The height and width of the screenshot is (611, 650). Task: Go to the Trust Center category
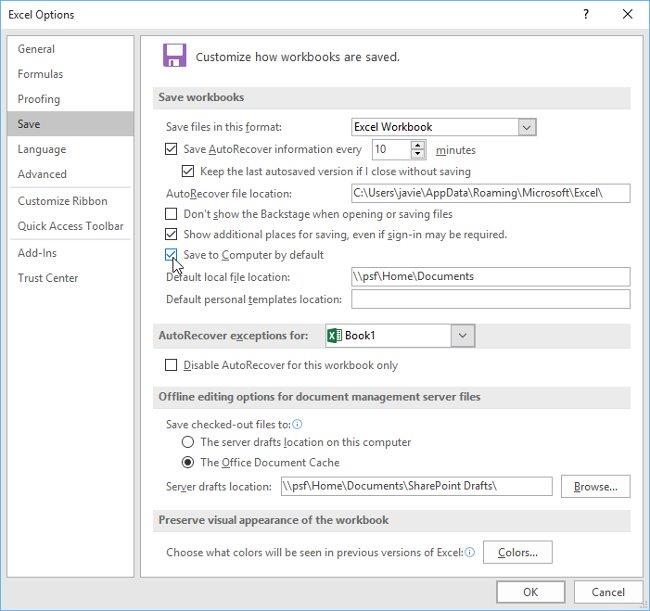coord(47,278)
